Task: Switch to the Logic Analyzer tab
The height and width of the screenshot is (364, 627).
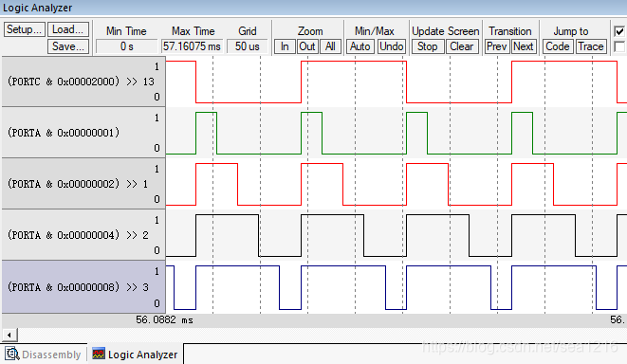Action: point(135,355)
